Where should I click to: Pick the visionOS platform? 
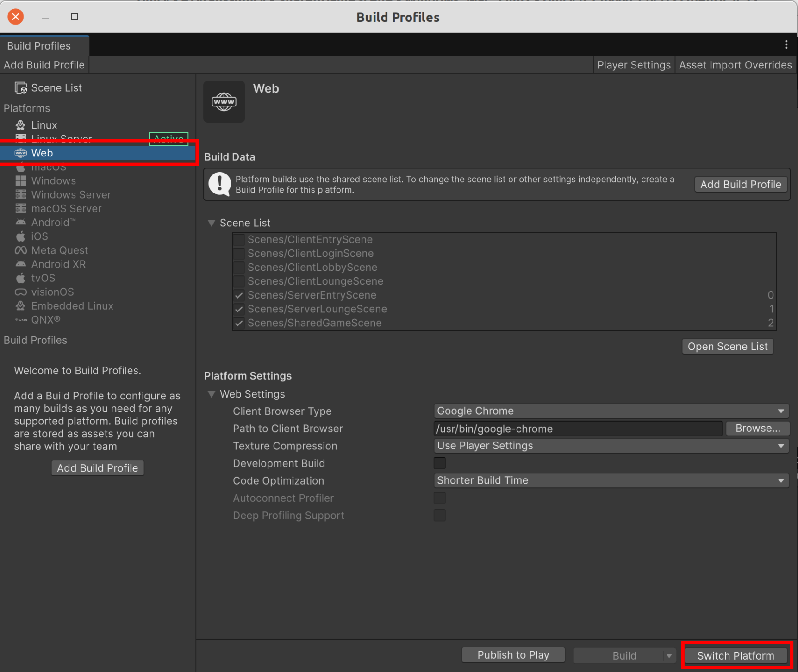52,292
